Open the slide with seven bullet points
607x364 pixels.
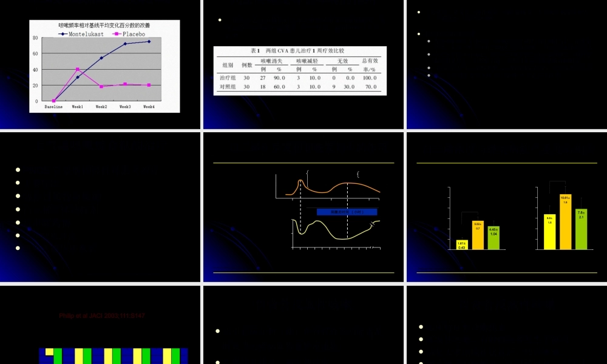click(100, 207)
